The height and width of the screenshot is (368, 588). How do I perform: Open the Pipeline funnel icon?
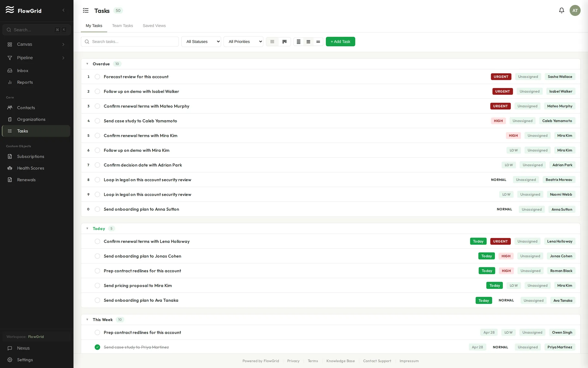point(10,58)
